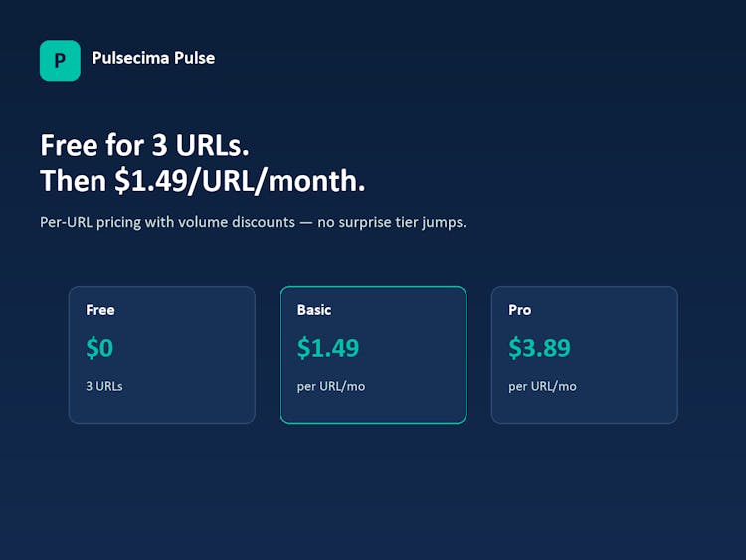Click the 'Free for 3 URLs.' headline
746x560 pixels.
click(x=144, y=145)
